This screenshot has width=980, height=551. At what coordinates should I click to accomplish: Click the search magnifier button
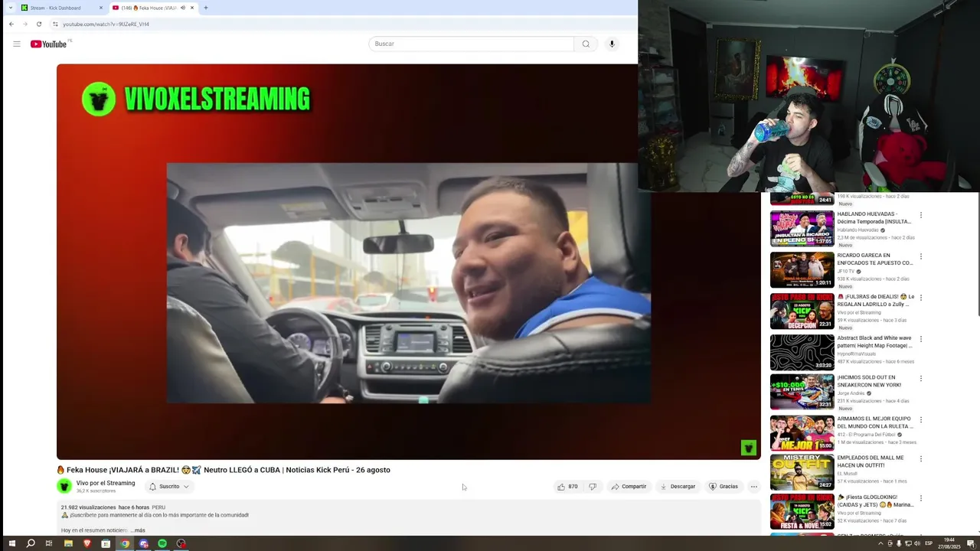pos(586,44)
